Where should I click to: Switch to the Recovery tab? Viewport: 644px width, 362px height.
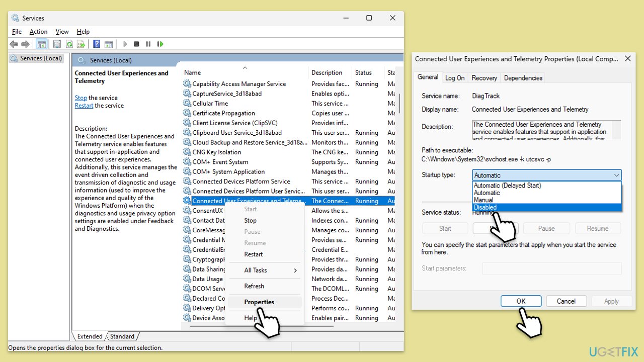pos(485,78)
